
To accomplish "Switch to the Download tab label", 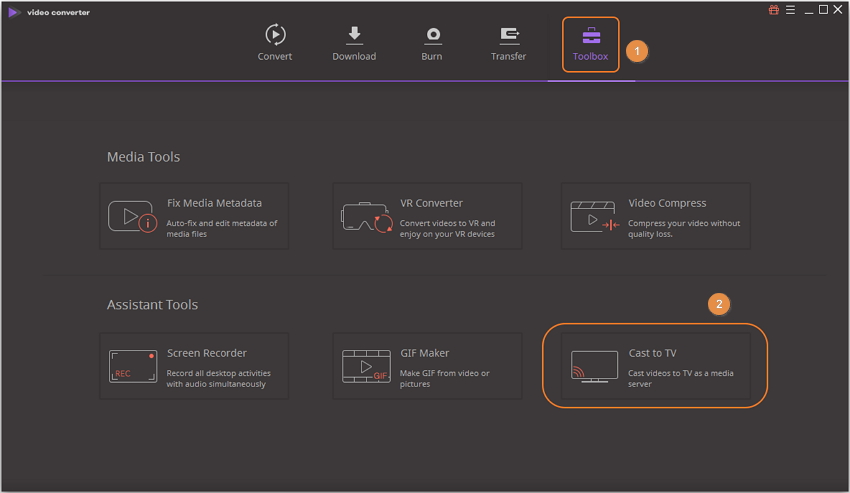I will pos(354,56).
